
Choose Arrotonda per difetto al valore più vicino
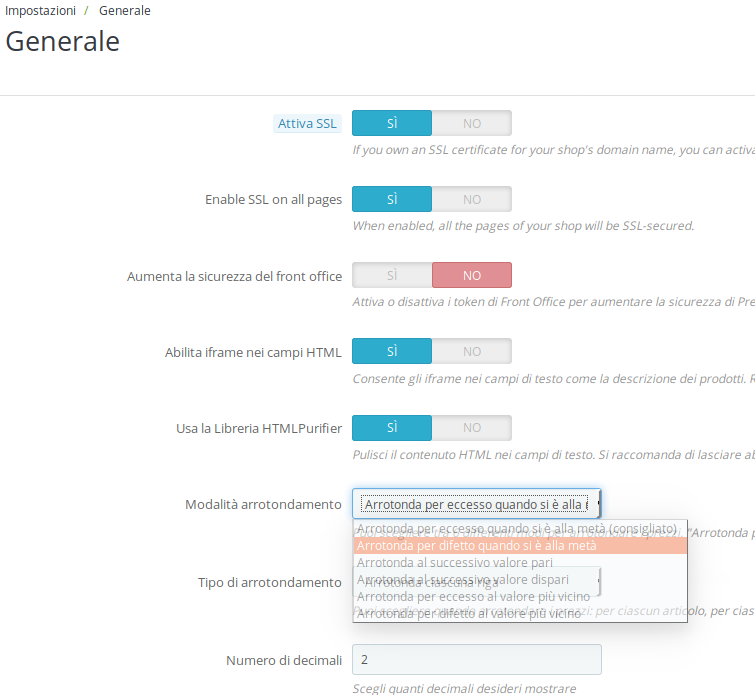pyautogui.click(x=520, y=614)
